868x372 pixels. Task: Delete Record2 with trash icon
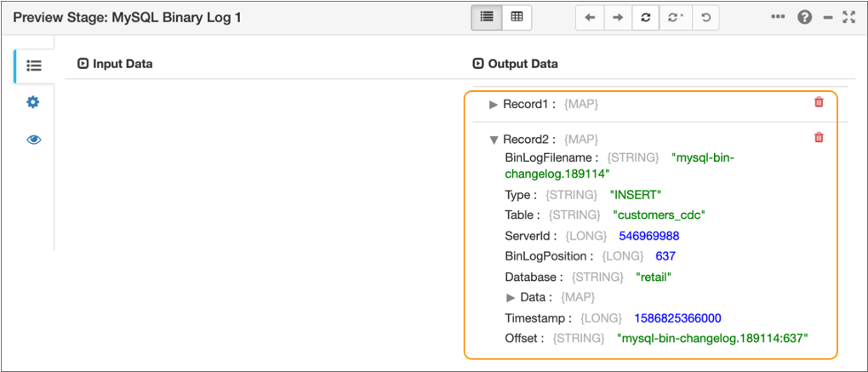819,137
